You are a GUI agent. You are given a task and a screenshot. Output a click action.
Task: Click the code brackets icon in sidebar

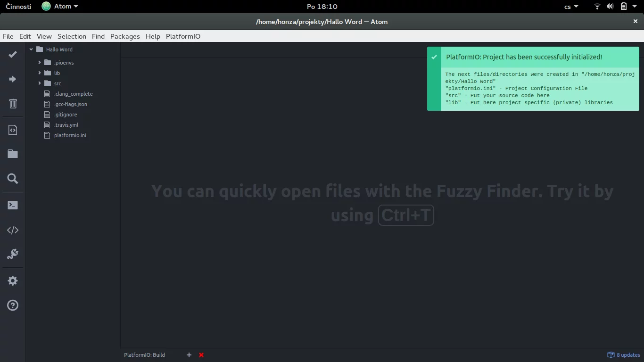click(13, 230)
